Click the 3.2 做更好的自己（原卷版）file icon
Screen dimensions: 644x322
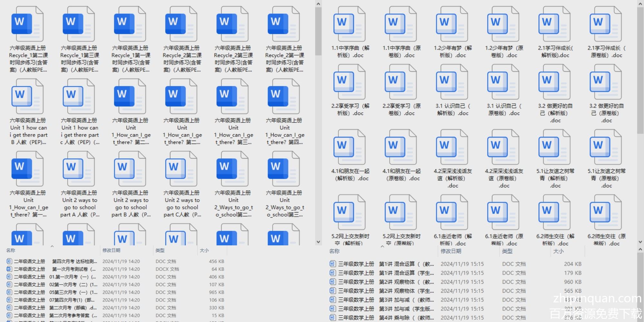click(606, 82)
